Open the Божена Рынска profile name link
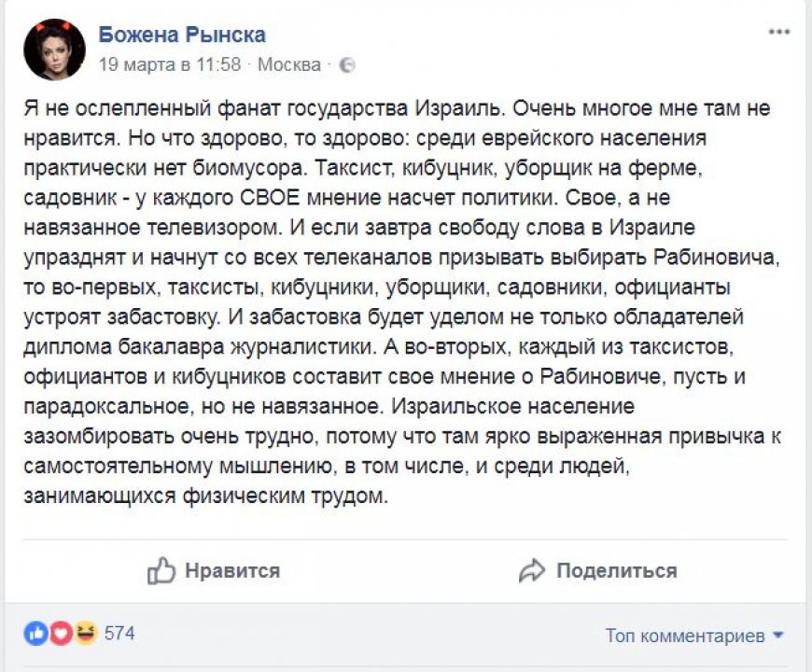Image resolution: width=812 pixels, height=672 pixels. pos(182,35)
